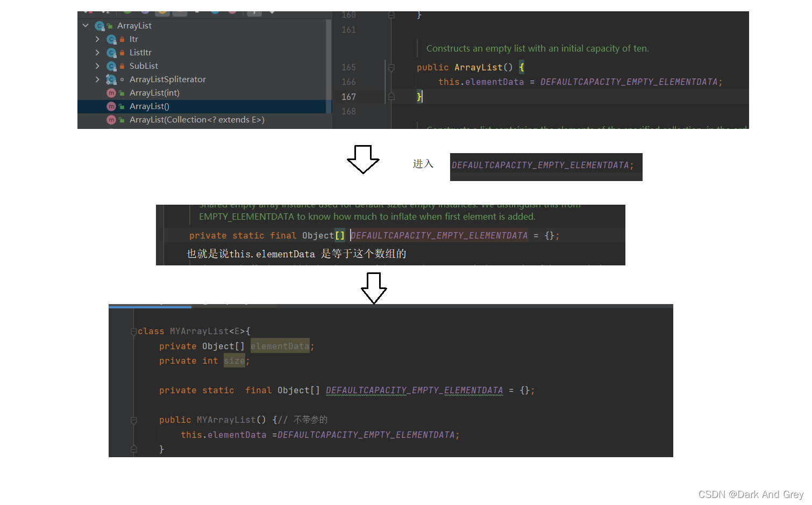Viewport: 812px width, 505px height.
Task: Click the package-private dot icon beside ArrayListSpliterator
Action: tap(122, 80)
